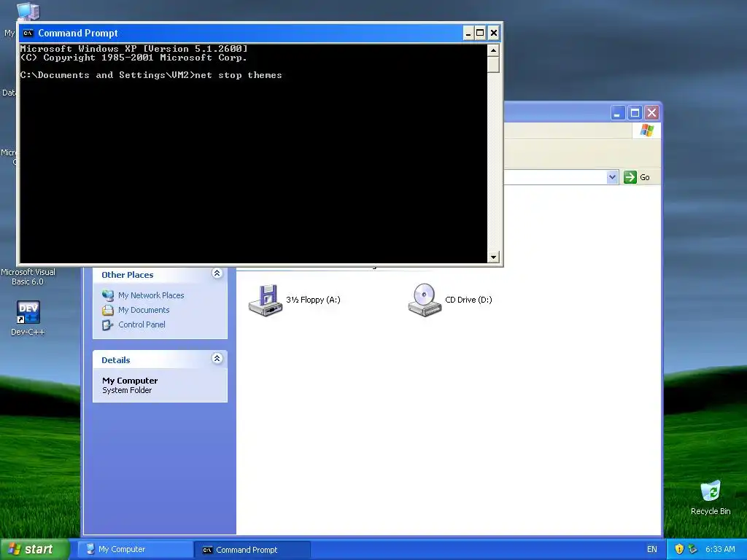This screenshot has width=747, height=560.
Task: Minimize the Command Prompt window
Action: point(468,33)
